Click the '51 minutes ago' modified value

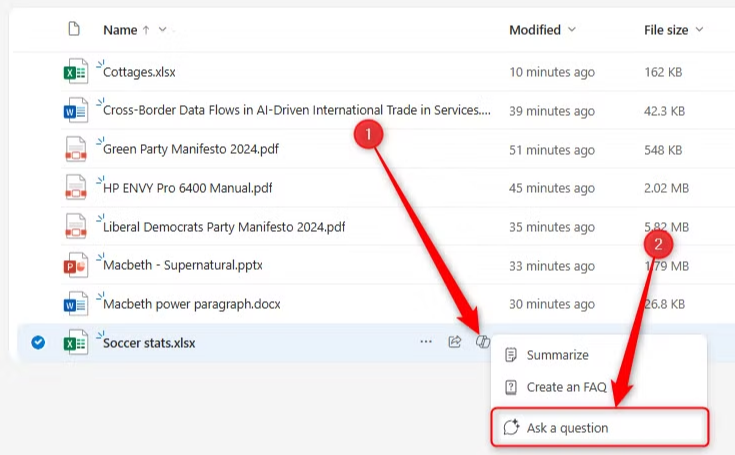tap(552, 150)
